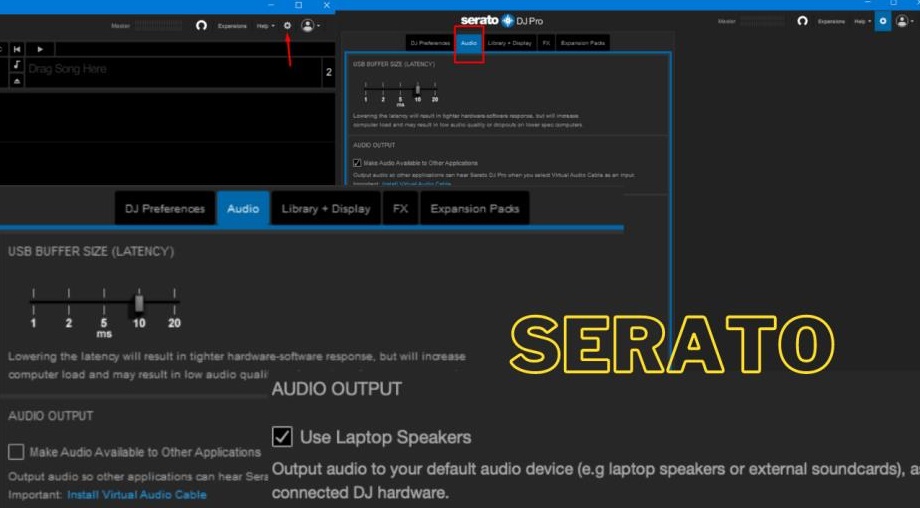Expand the Help dropdown in the right window
920x508 pixels.
(862, 21)
